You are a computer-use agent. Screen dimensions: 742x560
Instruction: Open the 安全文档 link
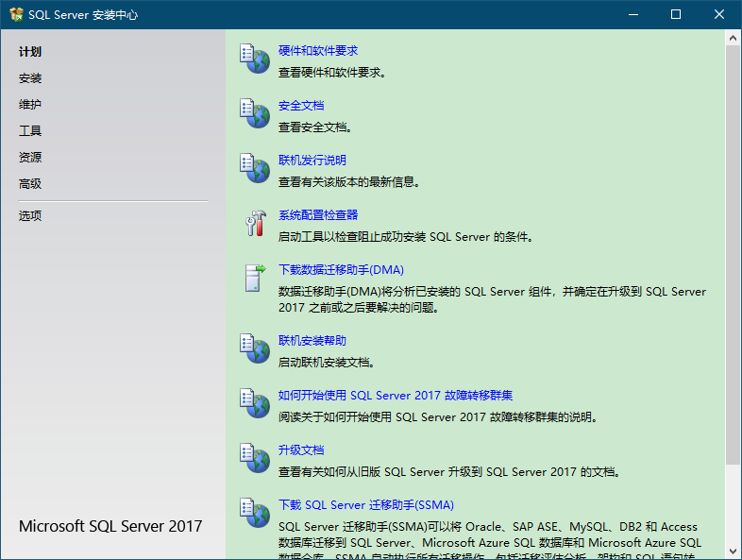pos(301,106)
